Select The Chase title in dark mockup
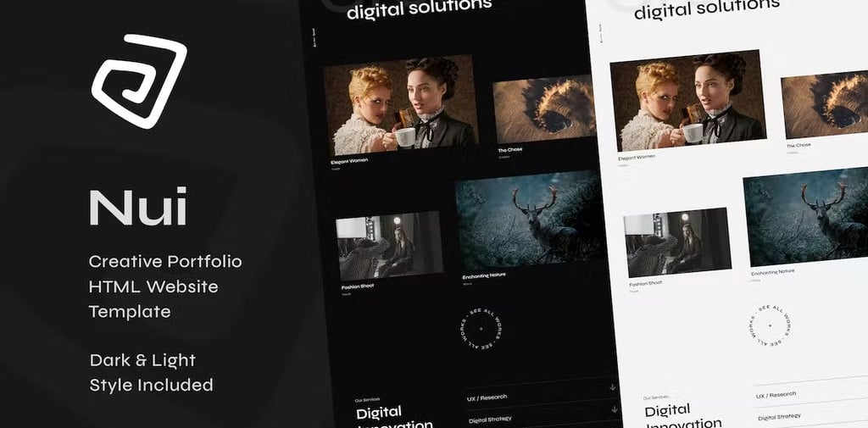The height and width of the screenshot is (428, 868). (509, 150)
